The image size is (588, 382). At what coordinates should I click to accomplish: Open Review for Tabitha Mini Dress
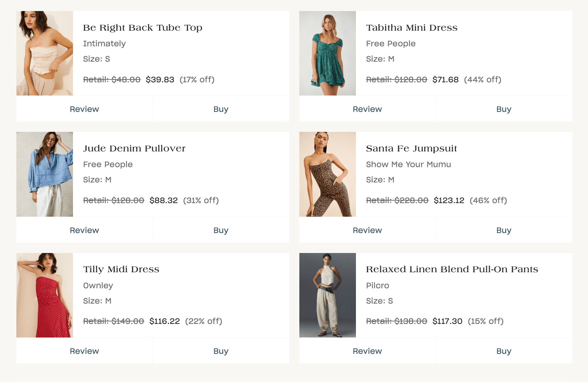point(367,109)
